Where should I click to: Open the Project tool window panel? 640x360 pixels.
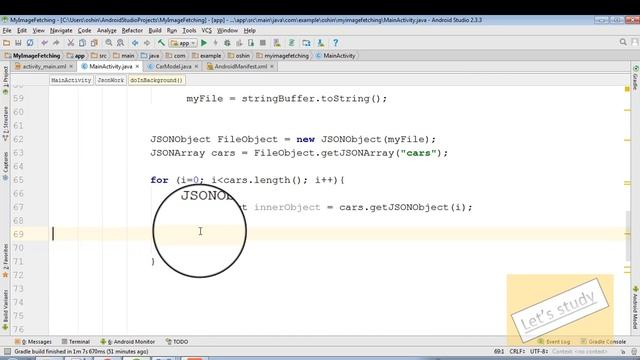[x=5, y=81]
